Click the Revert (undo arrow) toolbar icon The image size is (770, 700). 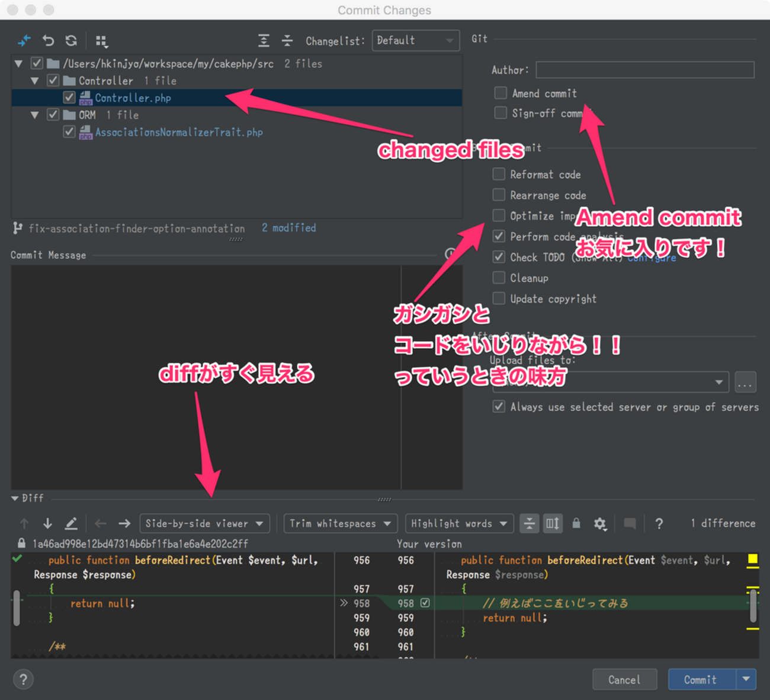click(48, 40)
